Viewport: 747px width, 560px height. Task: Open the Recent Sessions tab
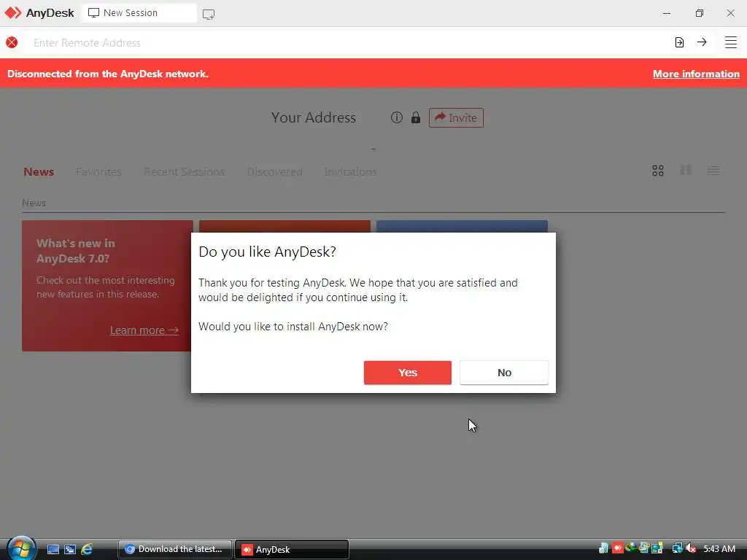[185, 172]
